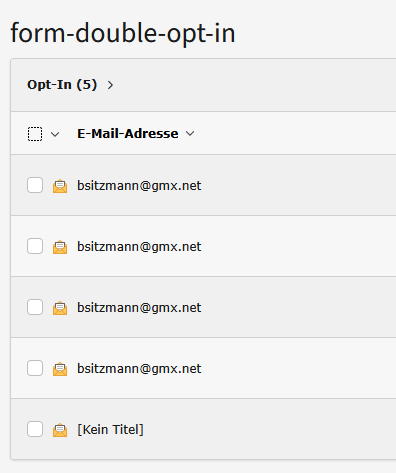
Task: Open the second bsitzmann@gmx.net record
Action: pyautogui.click(x=139, y=246)
